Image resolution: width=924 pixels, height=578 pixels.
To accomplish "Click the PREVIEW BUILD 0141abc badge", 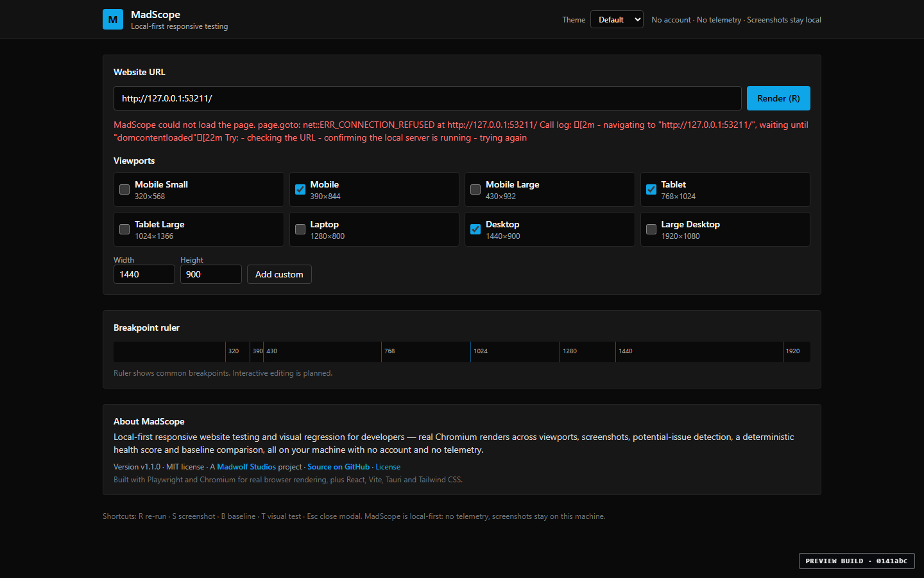I will (x=857, y=561).
